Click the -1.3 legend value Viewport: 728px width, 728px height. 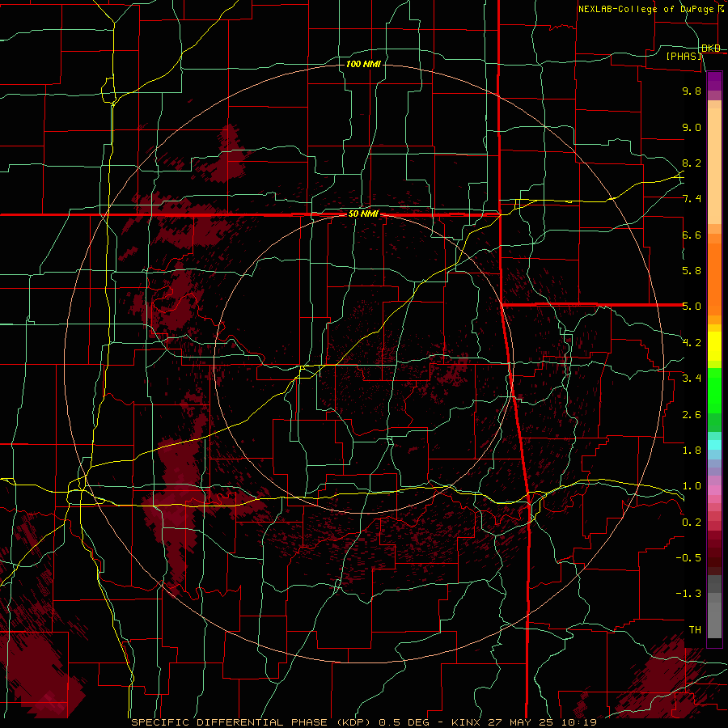pyautogui.click(x=688, y=594)
